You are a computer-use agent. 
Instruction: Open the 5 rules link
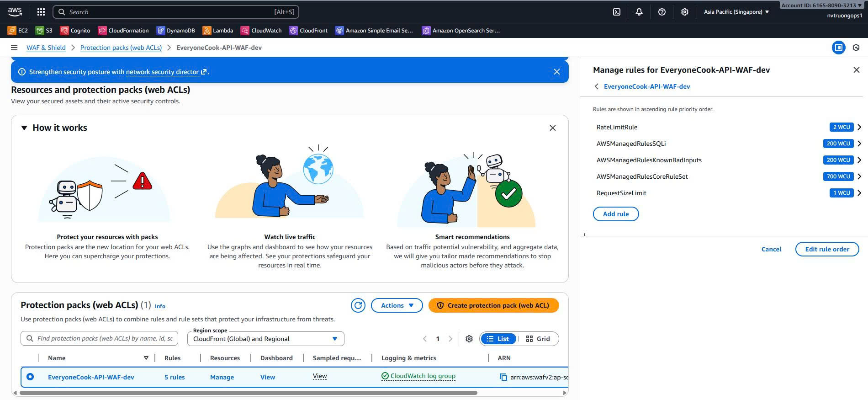[175, 377]
